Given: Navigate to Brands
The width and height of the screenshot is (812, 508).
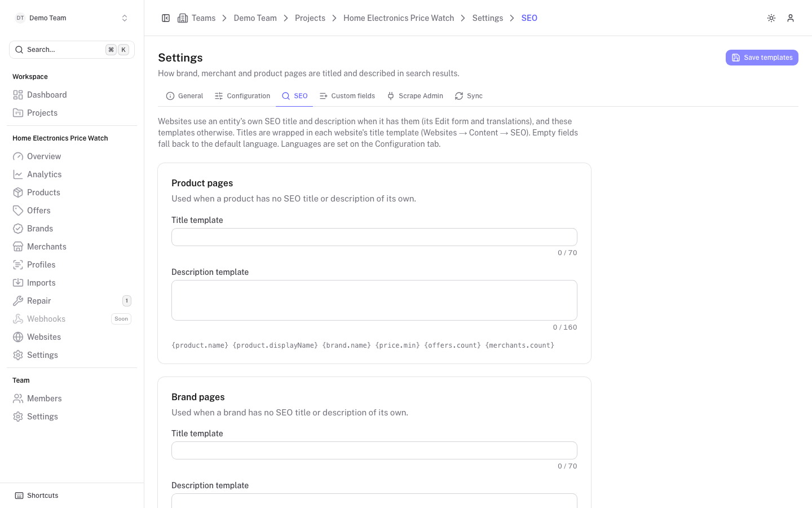Looking at the screenshot, I should tap(72, 229).
